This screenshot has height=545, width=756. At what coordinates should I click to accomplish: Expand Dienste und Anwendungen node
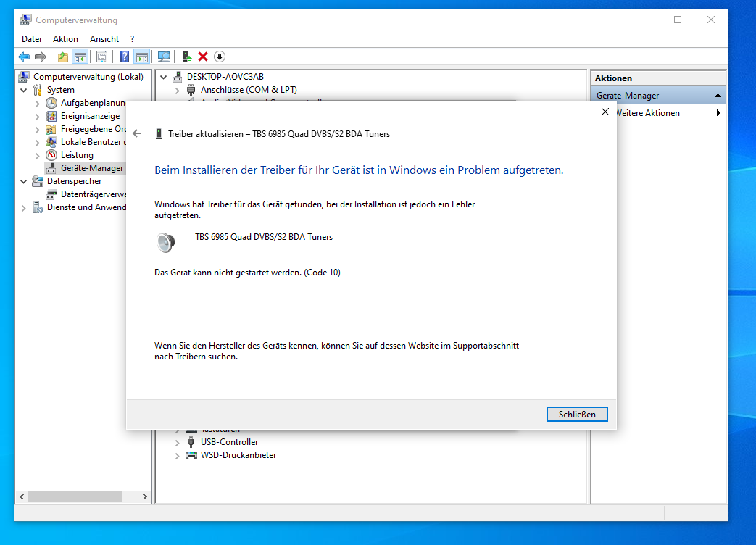tap(24, 208)
